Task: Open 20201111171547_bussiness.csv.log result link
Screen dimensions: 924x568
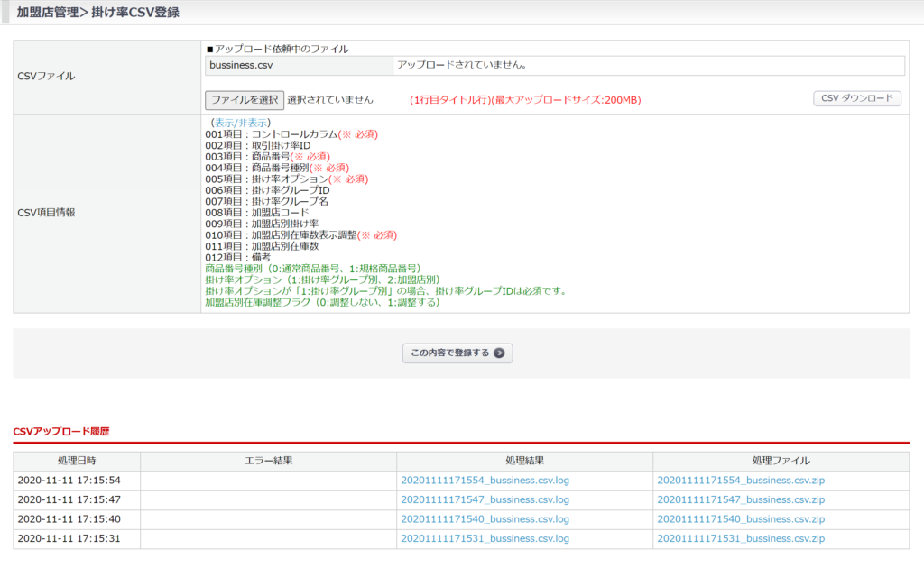Action: [x=485, y=499]
